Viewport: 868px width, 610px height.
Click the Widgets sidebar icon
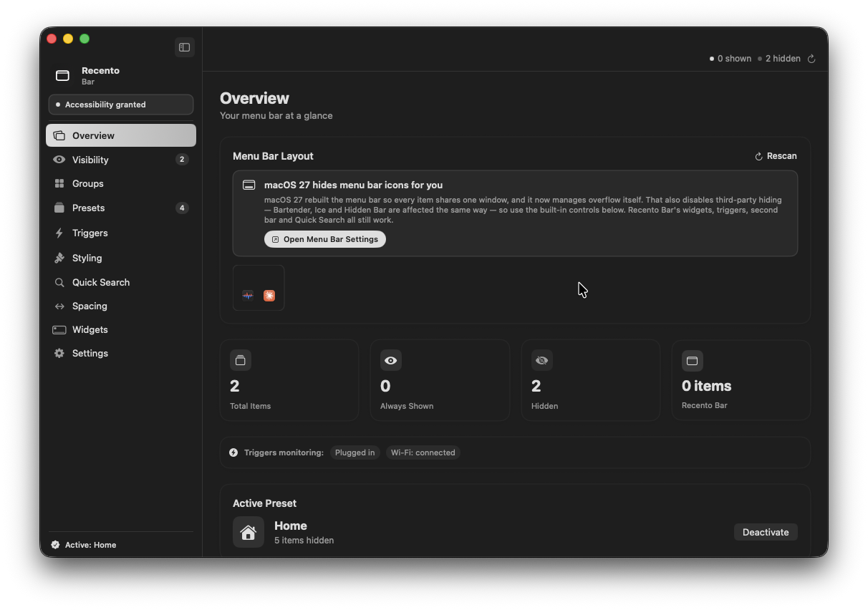[59, 329]
